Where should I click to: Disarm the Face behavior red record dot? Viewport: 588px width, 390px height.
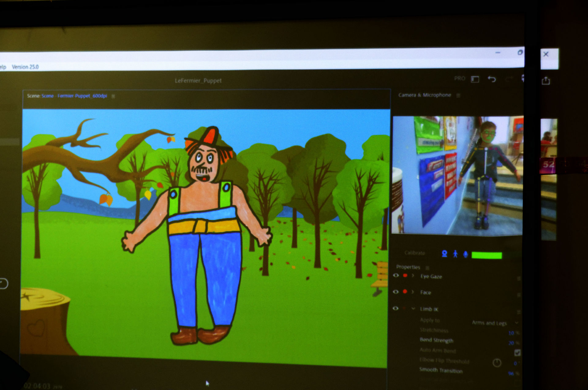pos(405,292)
